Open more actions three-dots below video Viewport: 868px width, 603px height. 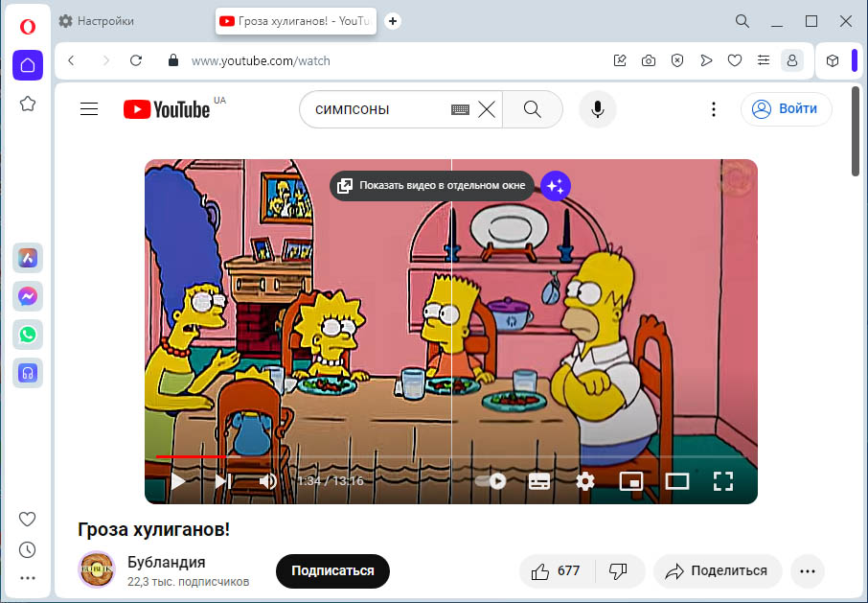(808, 570)
